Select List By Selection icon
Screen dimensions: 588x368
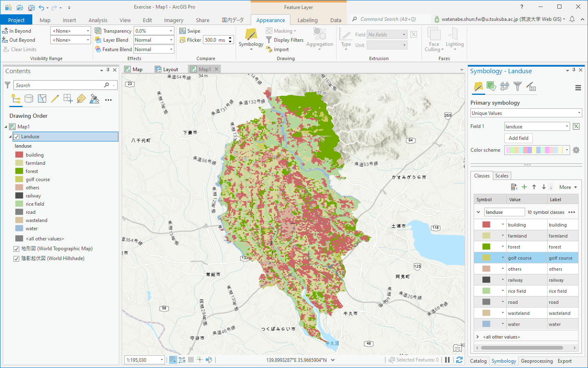click(x=42, y=99)
